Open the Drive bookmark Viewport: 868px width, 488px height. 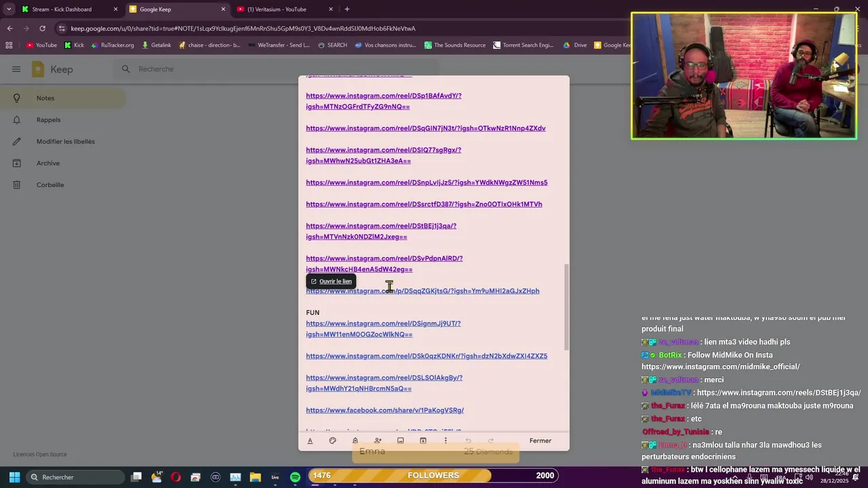pos(575,45)
